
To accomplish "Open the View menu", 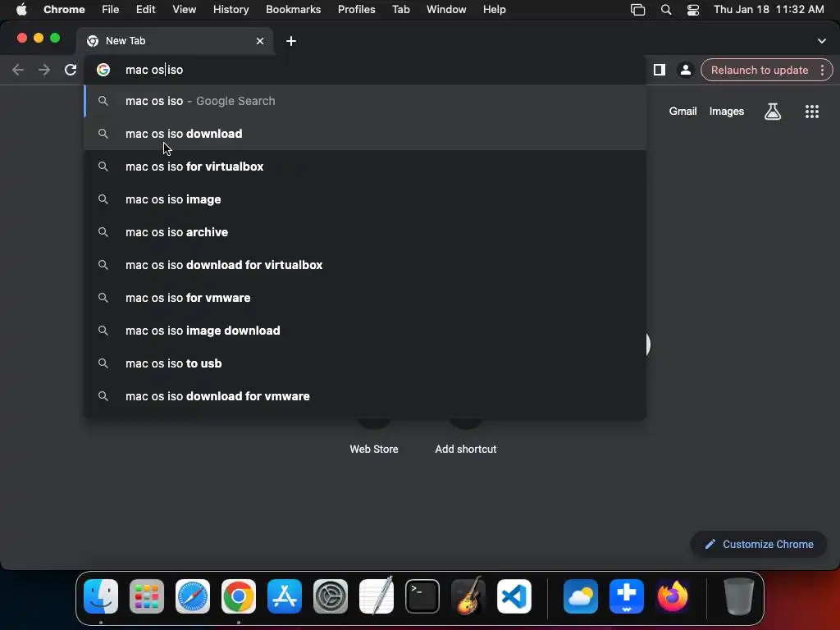I will (184, 10).
